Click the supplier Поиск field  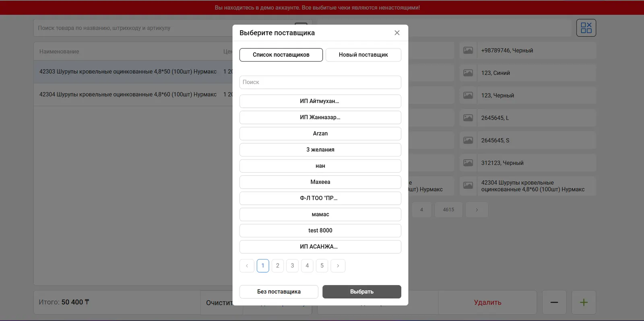320,82
